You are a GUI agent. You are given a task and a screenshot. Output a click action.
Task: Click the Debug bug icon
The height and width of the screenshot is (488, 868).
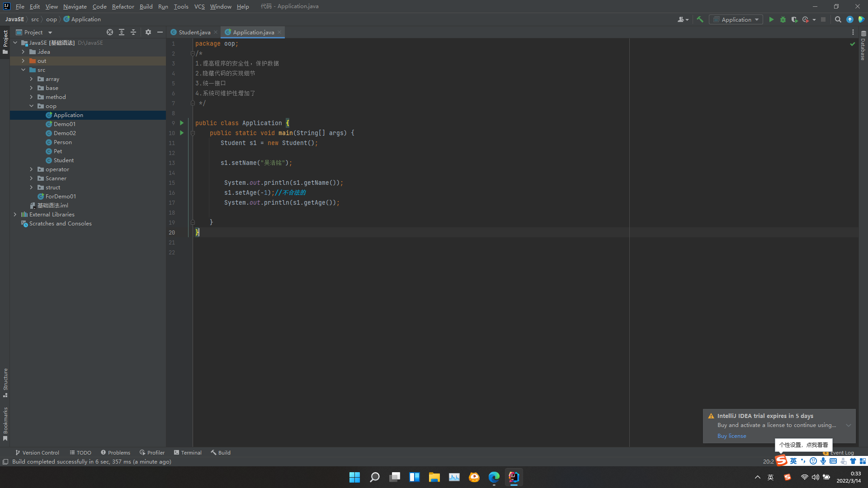point(783,19)
